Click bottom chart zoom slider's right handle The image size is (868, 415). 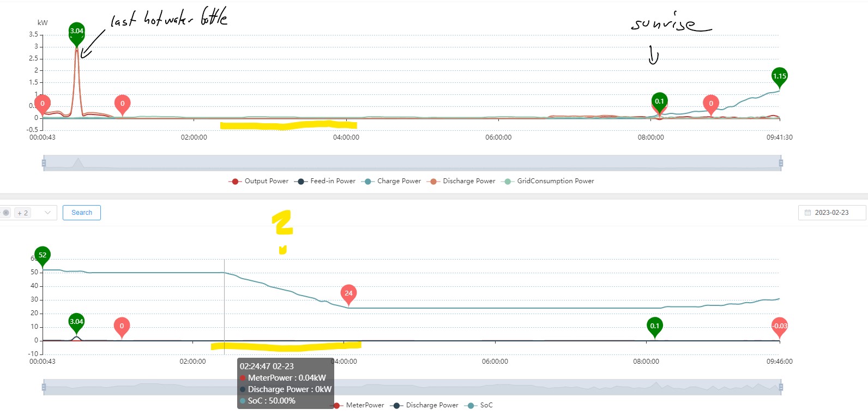[781, 387]
